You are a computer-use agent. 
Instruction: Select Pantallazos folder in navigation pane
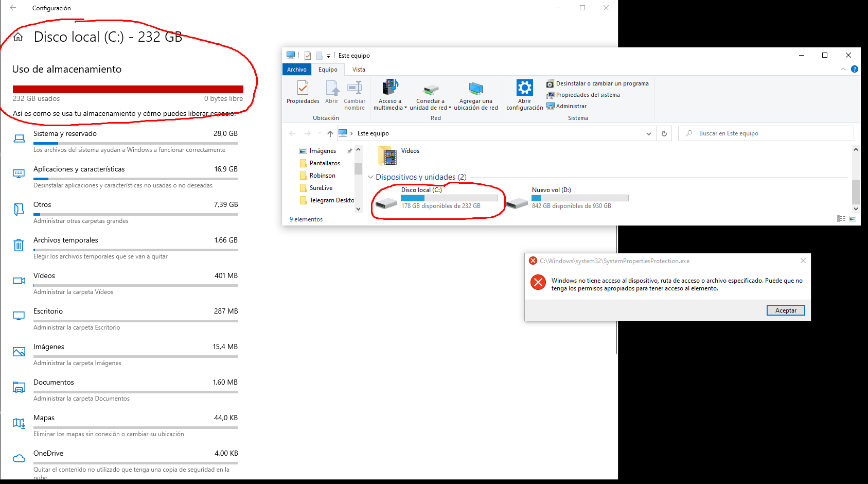(x=325, y=163)
